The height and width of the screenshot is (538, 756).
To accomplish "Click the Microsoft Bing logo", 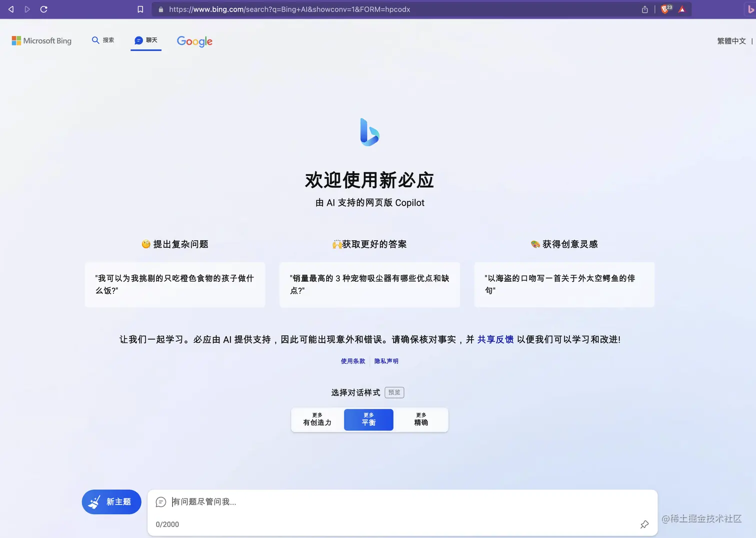I will (41, 41).
